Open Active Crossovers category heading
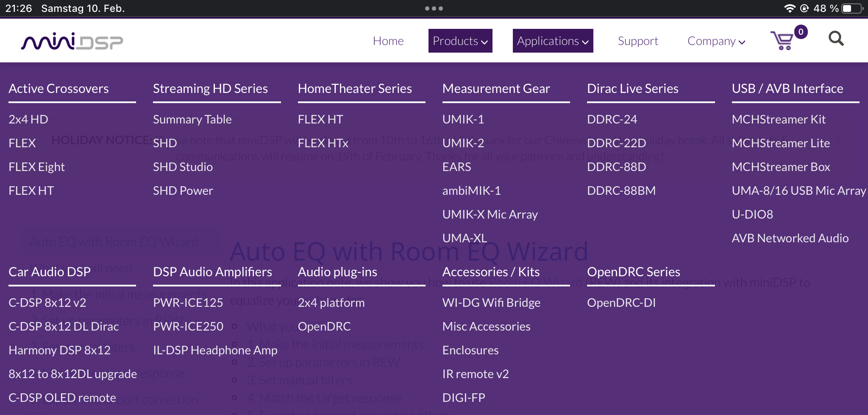Screen dimensions: 868x415 point(58,88)
